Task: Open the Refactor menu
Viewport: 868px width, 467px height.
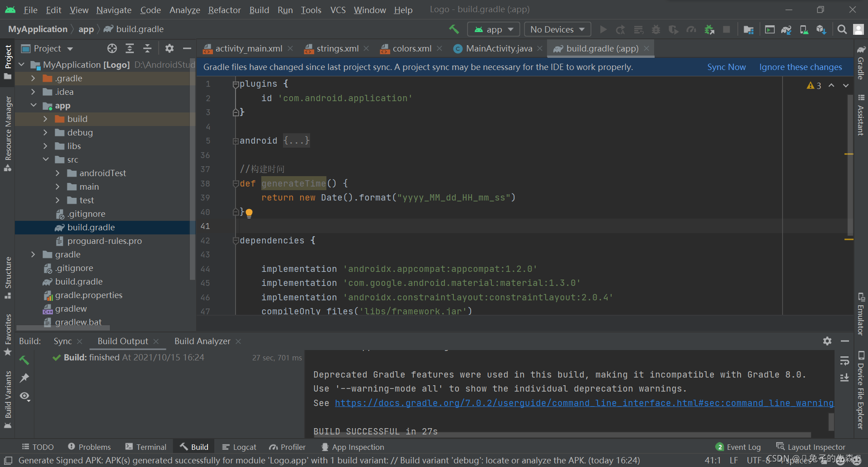Action: point(224,9)
